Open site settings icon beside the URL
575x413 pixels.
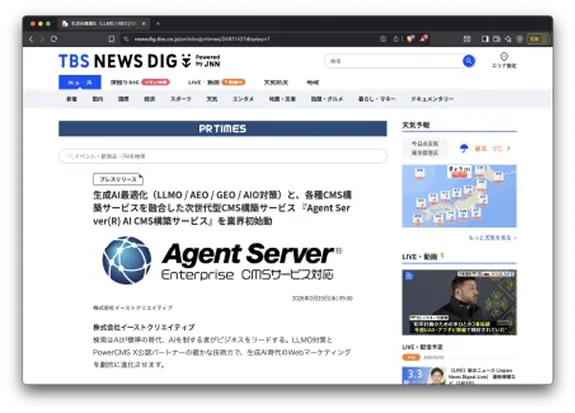coord(126,39)
